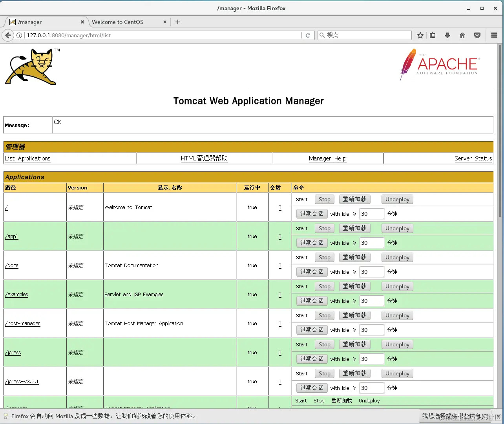Click the 我想选择提供哪些信息 button
Screen dimensions: 504x424
(x=455, y=416)
